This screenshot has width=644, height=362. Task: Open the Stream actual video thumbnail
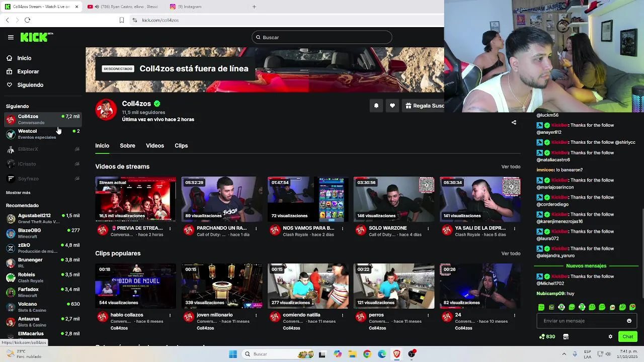[x=136, y=199]
